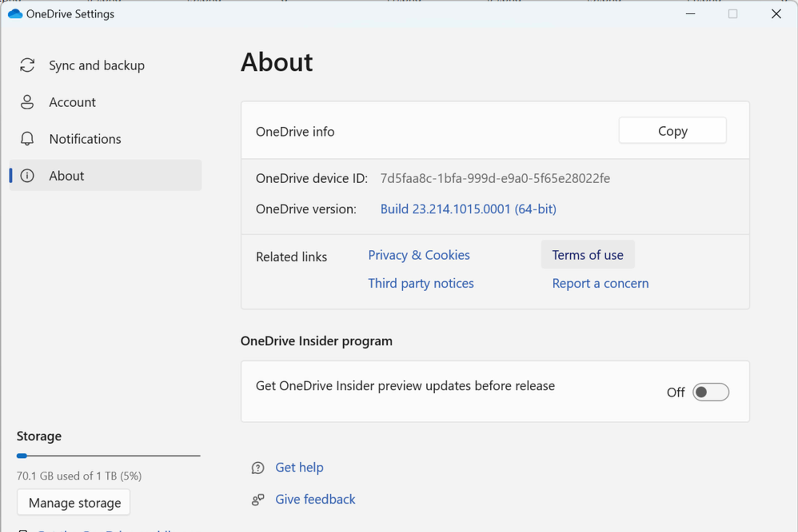The width and height of the screenshot is (798, 532).
Task: Click the Give feedback link
Action: click(x=315, y=499)
